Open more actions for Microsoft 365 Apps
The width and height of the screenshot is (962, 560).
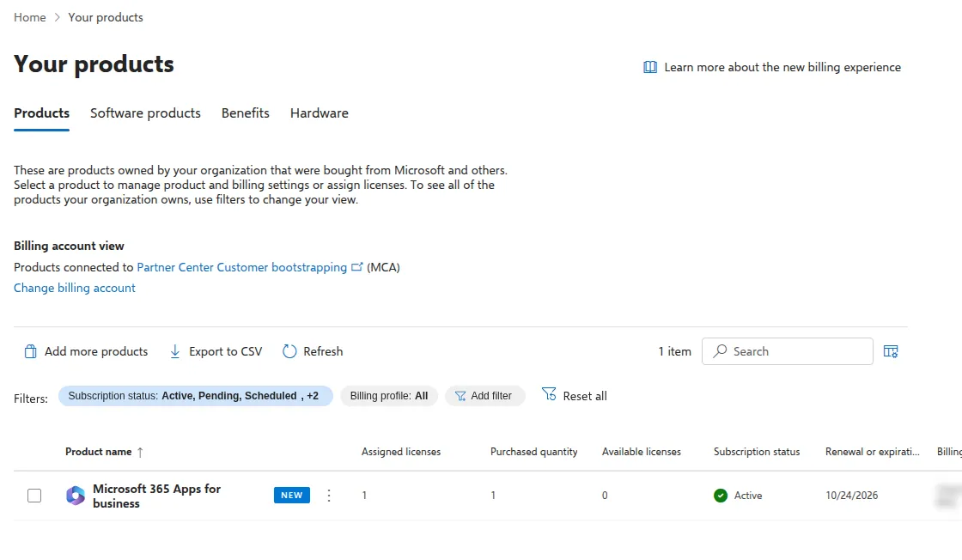[329, 496]
